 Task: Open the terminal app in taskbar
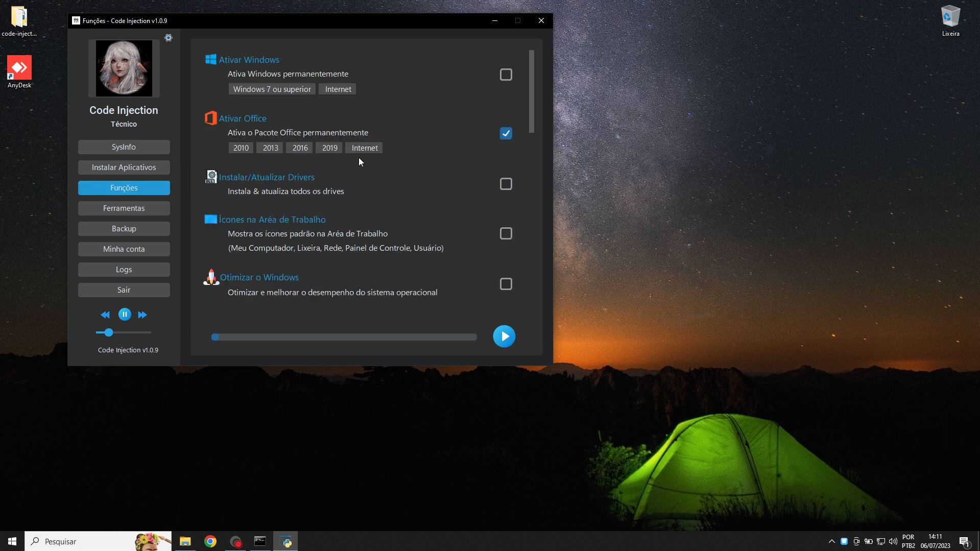(x=260, y=541)
